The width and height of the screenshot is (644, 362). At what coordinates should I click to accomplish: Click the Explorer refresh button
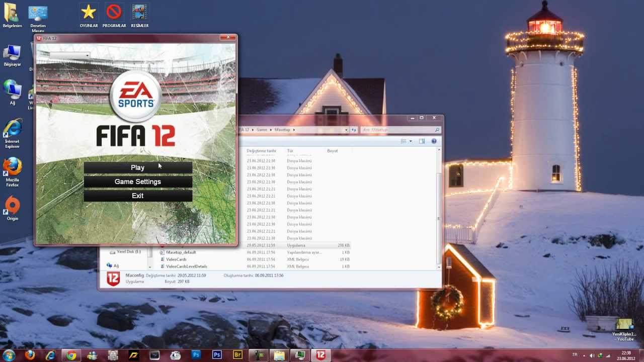pyautogui.click(x=354, y=130)
